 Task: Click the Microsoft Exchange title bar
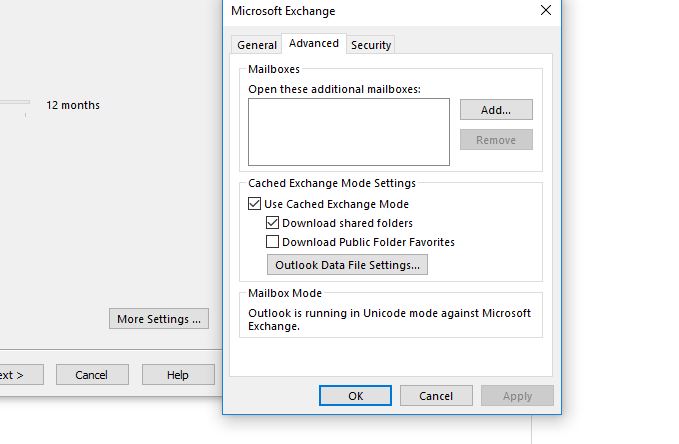(381, 11)
